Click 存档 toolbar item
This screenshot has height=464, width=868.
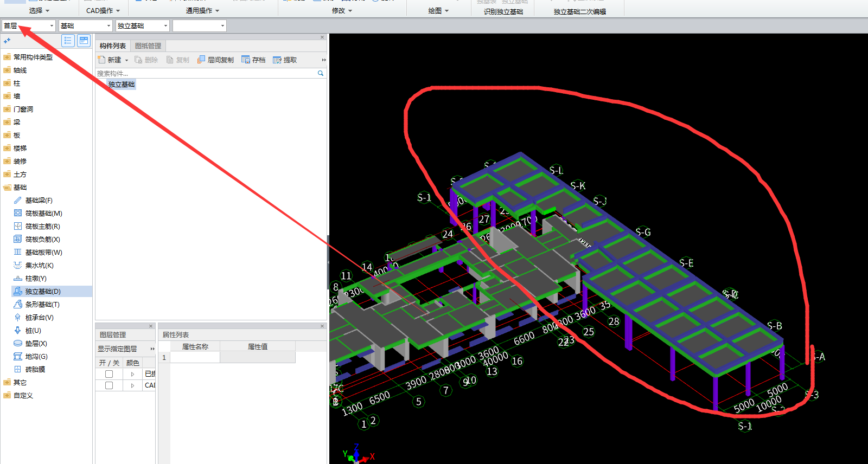253,60
